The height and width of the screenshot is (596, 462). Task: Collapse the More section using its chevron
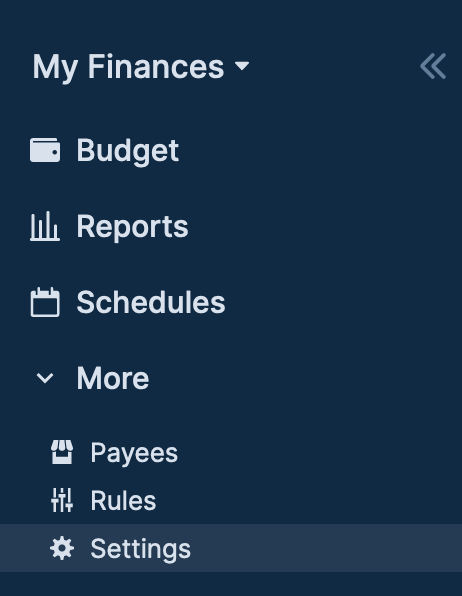click(x=45, y=378)
